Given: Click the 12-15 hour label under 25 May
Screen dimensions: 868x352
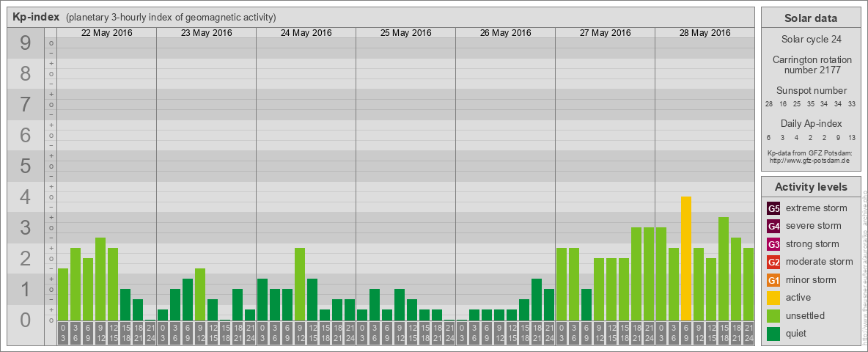Looking at the screenshot, I should click(412, 334).
